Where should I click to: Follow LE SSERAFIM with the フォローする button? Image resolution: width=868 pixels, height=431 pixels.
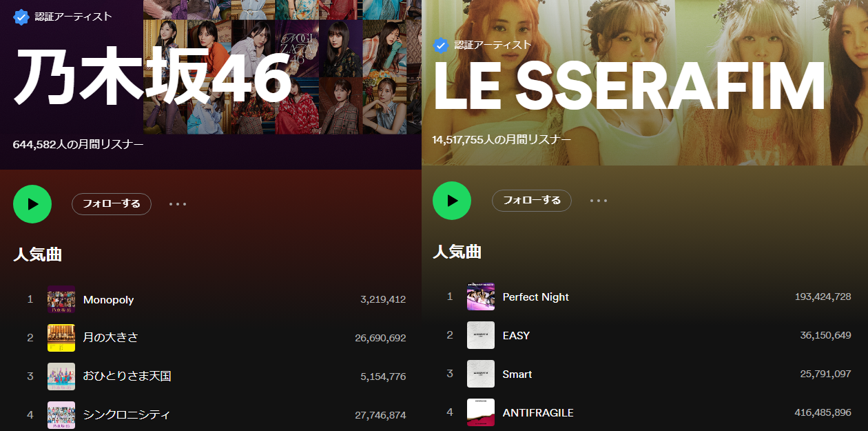(532, 201)
